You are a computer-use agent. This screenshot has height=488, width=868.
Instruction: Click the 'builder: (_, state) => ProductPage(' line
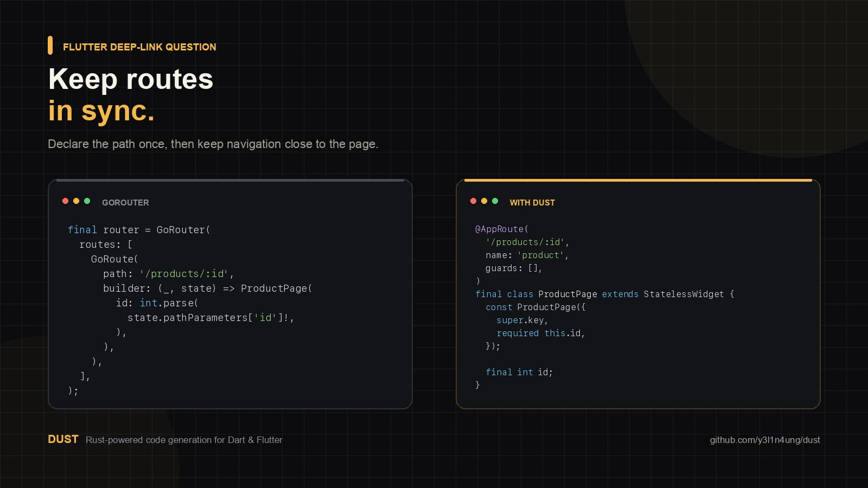point(208,288)
